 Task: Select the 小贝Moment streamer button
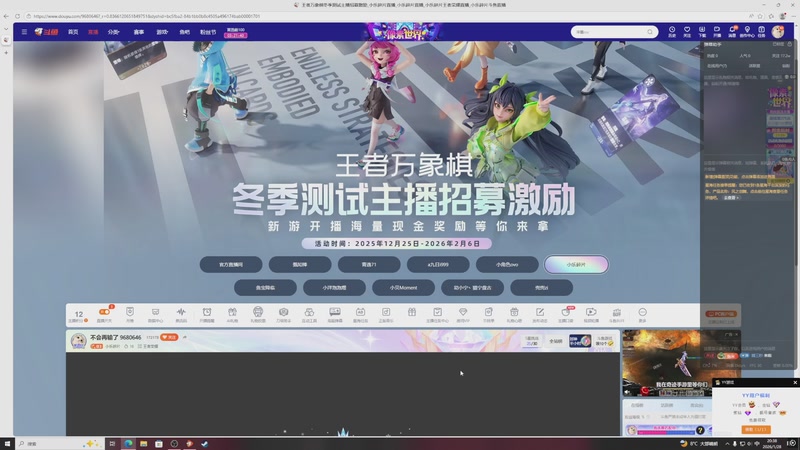(x=404, y=287)
